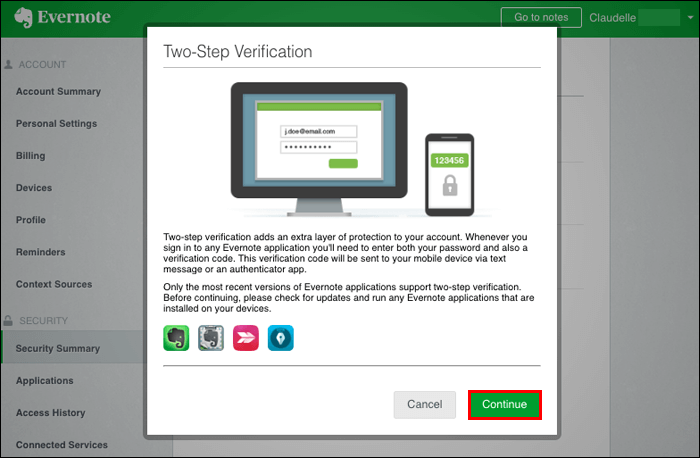The height and width of the screenshot is (458, 700).
Task: Open Context Sources in sidebar
Action: pos(54,284)
